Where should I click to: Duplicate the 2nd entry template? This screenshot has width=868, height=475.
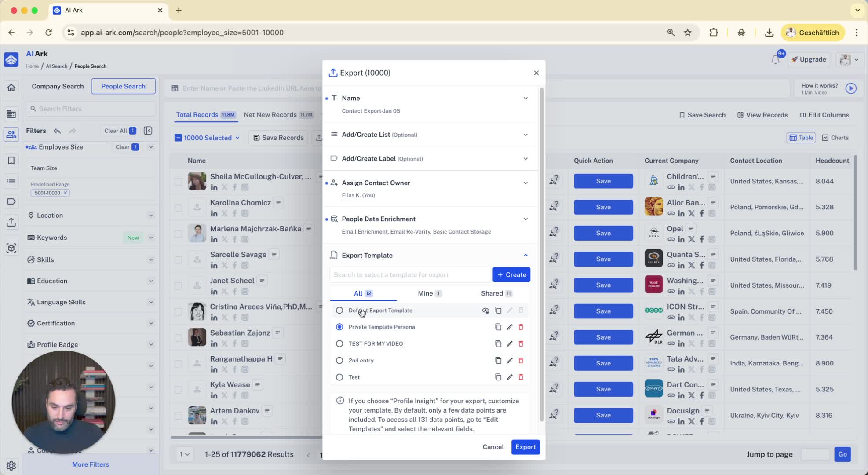coord(498,360)
